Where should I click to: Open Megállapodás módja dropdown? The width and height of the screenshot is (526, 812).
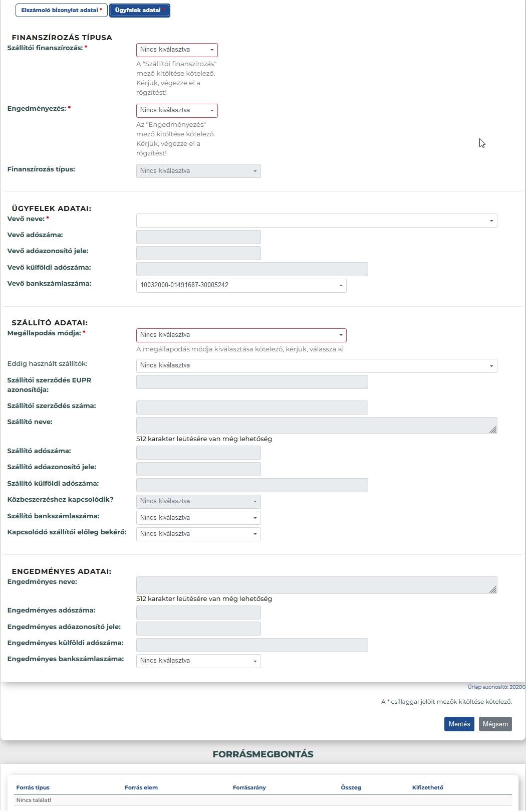tap(241, 335)
